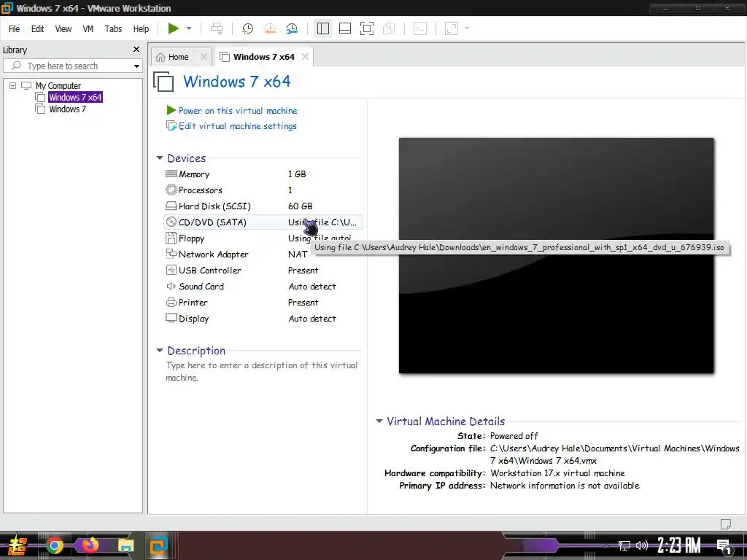Open the power options dropdown arrow
The height and width of the screenshot is (560, 747).
[189, 28]
